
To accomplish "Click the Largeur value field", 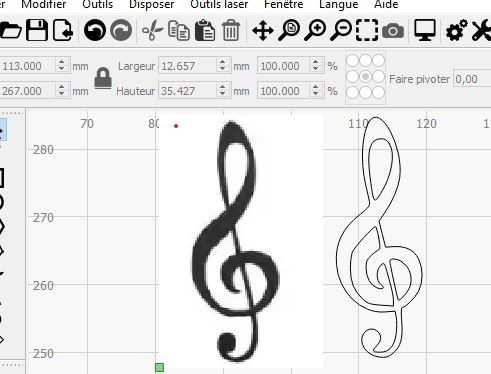I will coord(188,66).
